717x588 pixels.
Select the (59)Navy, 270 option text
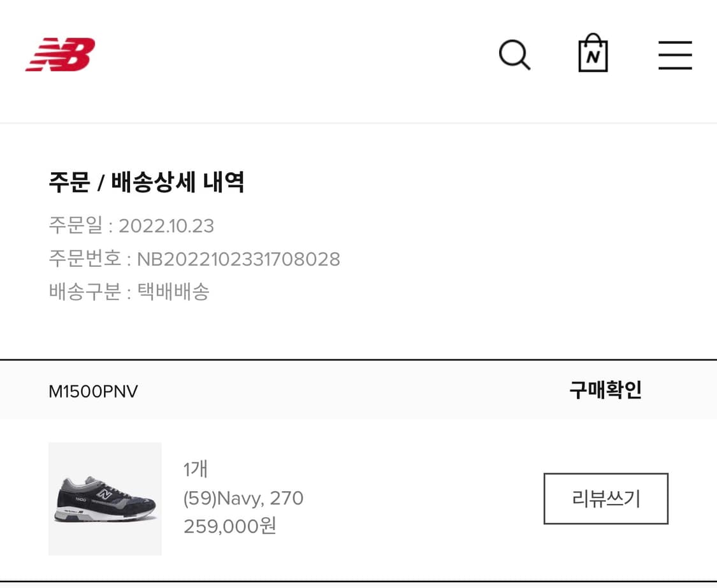coord(242,498)
